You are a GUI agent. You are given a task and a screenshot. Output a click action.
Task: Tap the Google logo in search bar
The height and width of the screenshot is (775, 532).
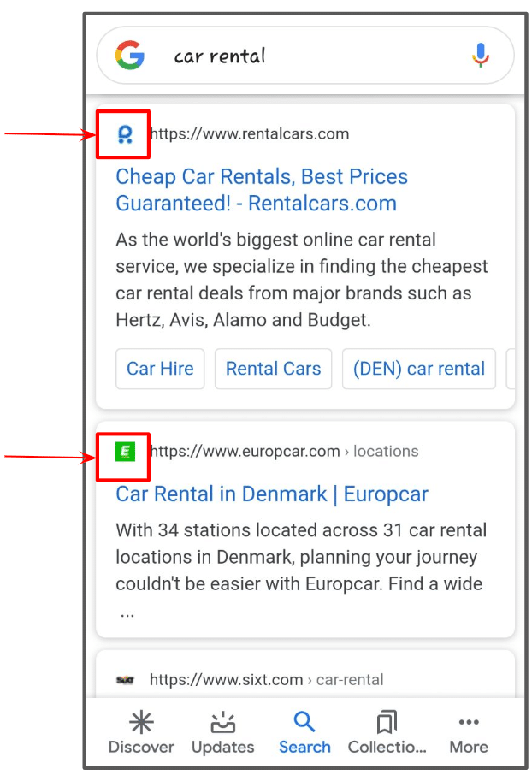(x=130, y=55)
